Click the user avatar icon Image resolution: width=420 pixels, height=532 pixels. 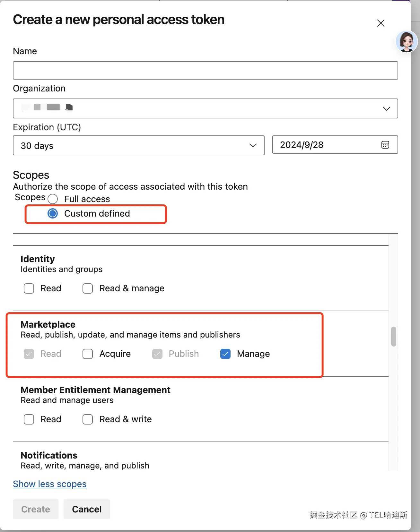(x=406, y=42)
